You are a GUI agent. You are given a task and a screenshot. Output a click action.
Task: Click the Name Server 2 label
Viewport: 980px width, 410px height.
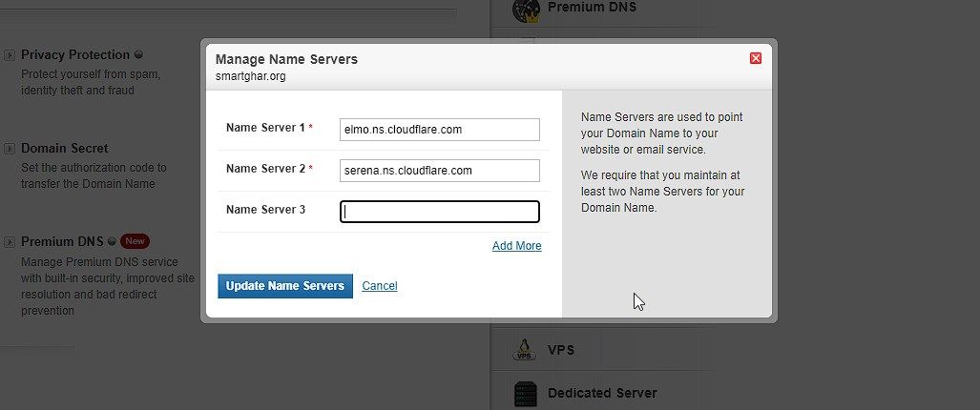(x=265, y=169)
